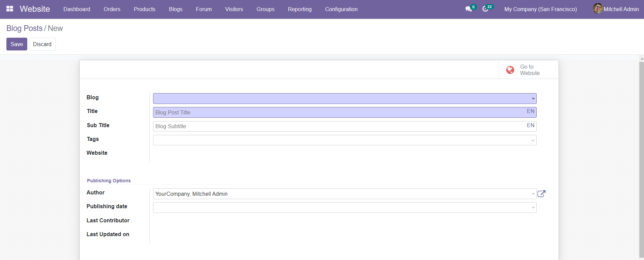The image size is (644, 260).
Task: Open the Dashboard menu
Action: 77,9
